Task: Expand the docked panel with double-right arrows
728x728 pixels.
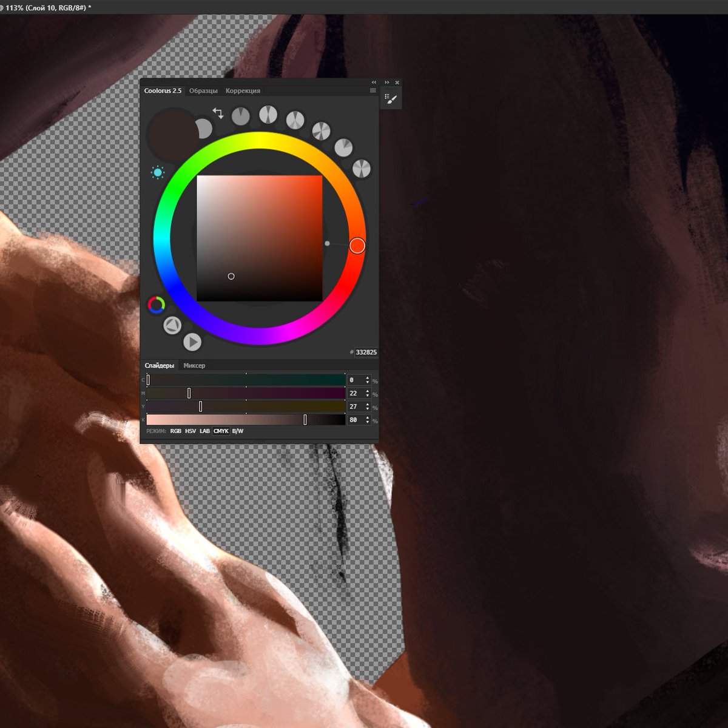Action: pyautogui.click(x=386, y=83)
